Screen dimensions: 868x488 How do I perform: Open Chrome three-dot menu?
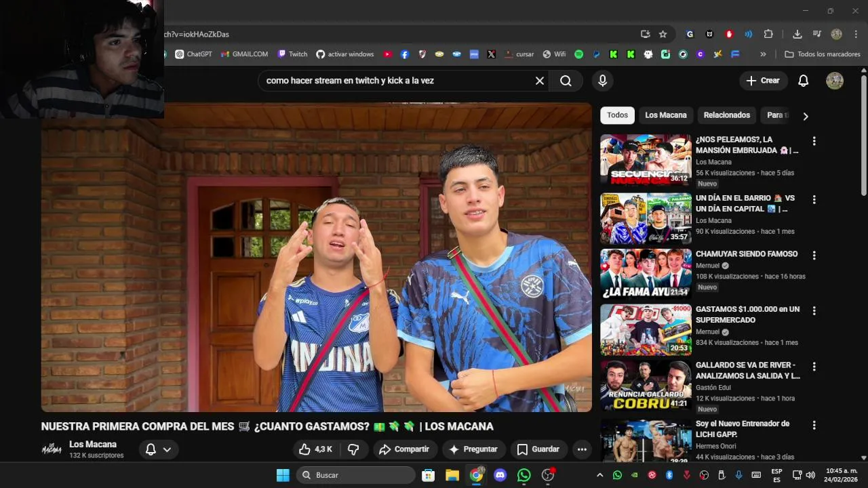click(855, 34)
